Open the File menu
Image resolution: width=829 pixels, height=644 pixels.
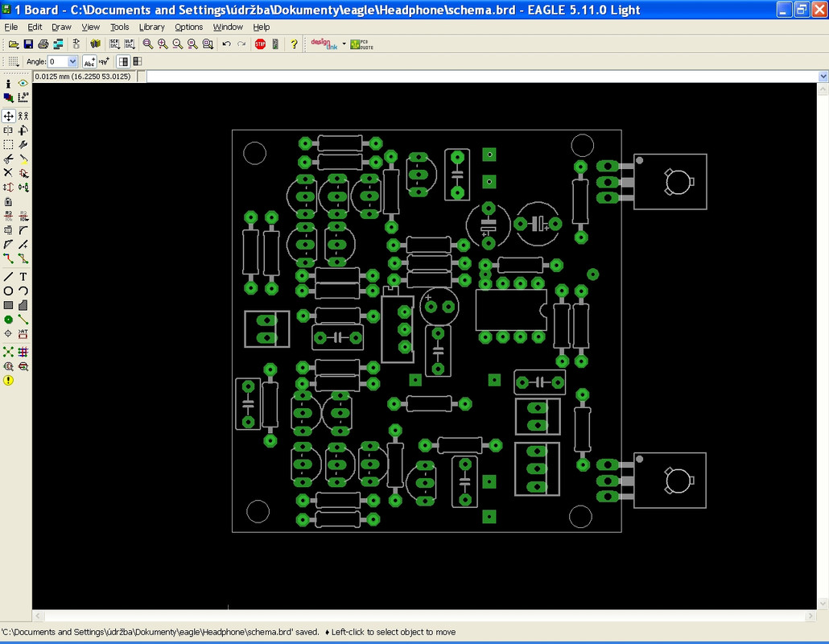coord(10,27)
